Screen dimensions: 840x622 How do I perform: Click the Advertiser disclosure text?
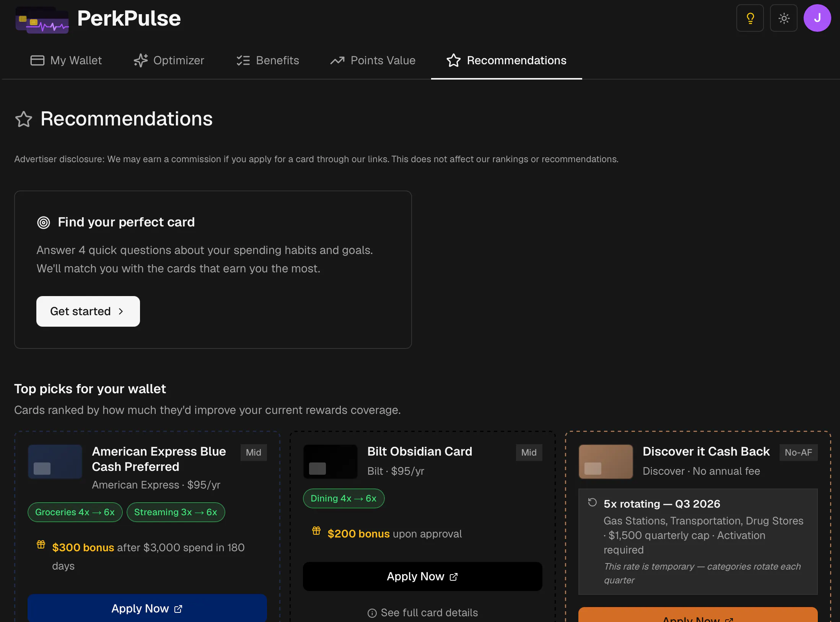tap(316, 159)
